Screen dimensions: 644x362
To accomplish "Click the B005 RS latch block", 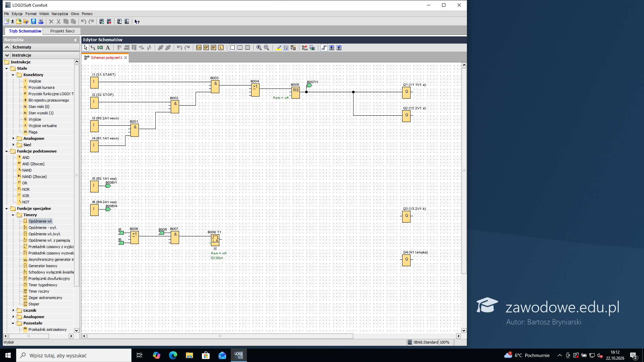I will coord(296,93).
